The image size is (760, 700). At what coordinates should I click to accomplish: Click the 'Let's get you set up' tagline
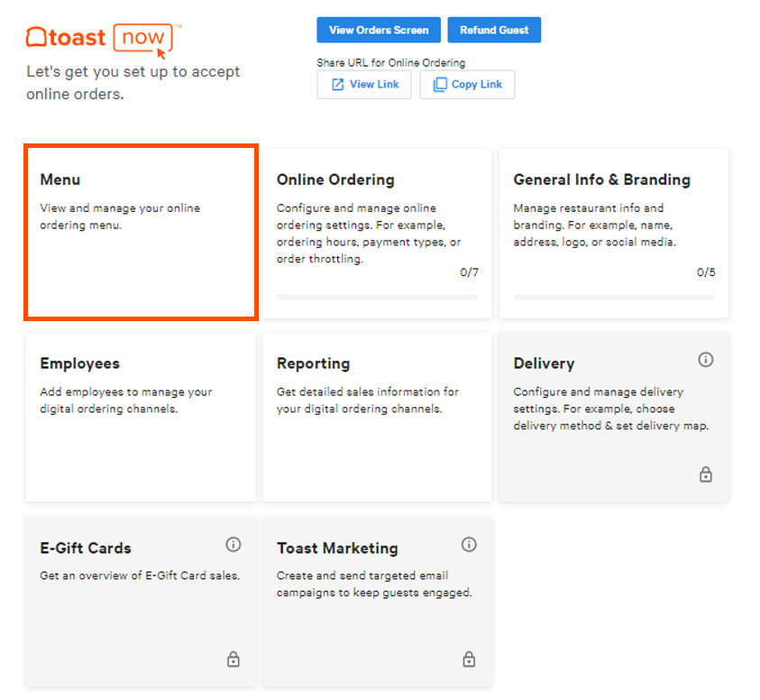click(x=133, y=82)
